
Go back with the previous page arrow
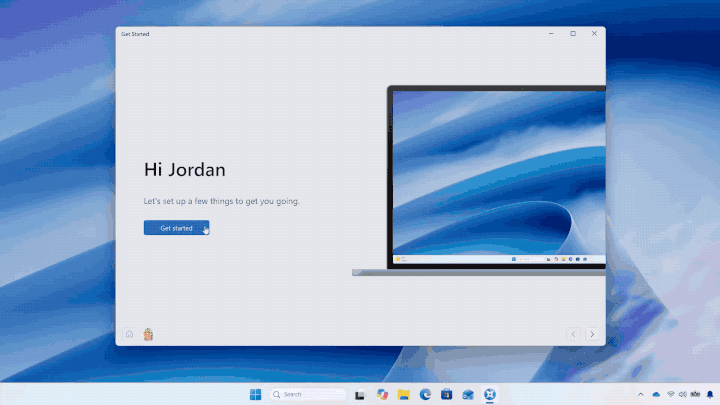[x=573, y=334]
